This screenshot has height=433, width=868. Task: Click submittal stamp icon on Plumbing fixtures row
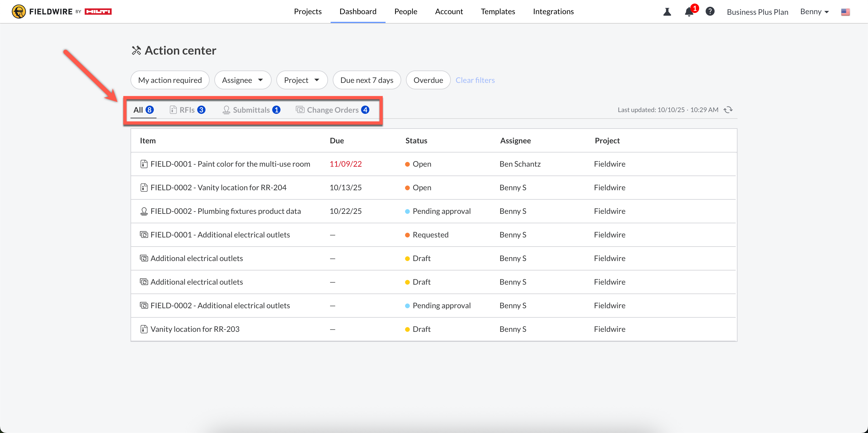point(144,211)
